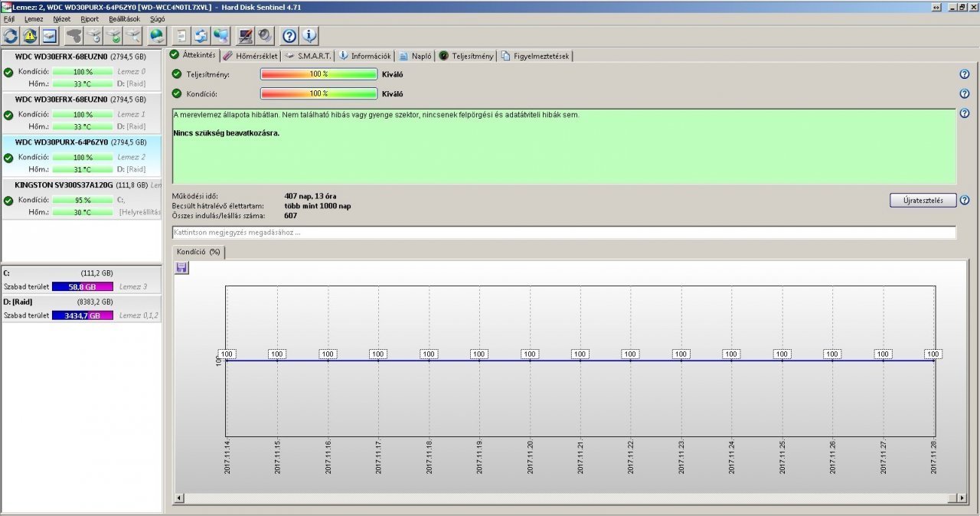Click the speaker sound icon in toolbar

(265, 35)
